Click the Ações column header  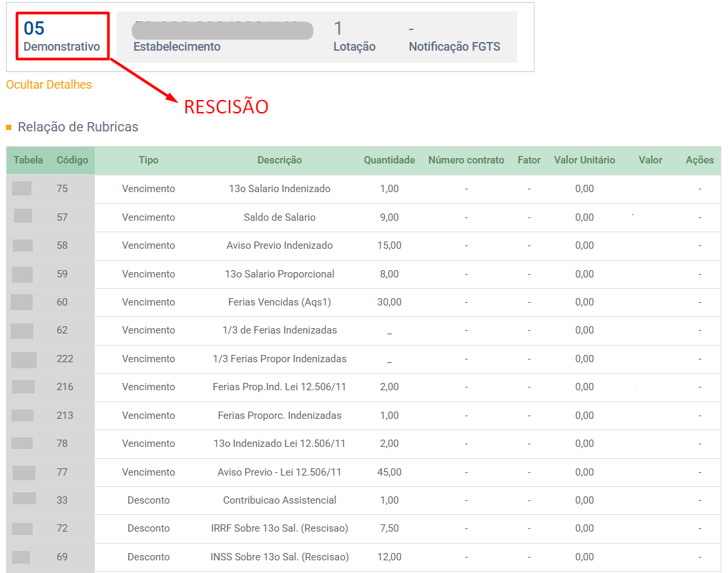700,160
